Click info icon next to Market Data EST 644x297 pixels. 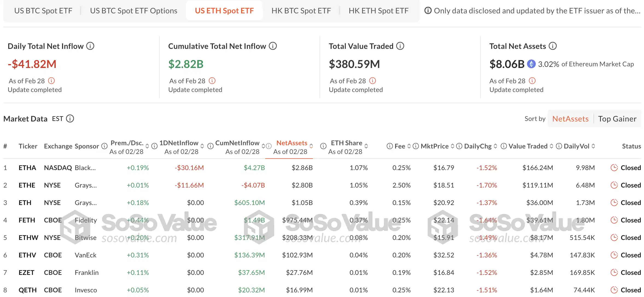(x=70, y=119)
